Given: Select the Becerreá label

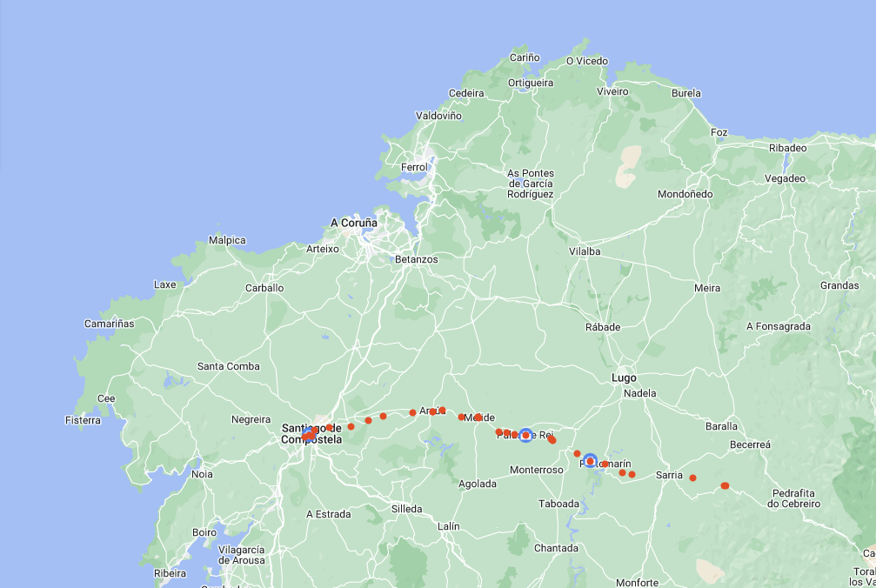Looking at the screenshot, I should click(751, 445).
